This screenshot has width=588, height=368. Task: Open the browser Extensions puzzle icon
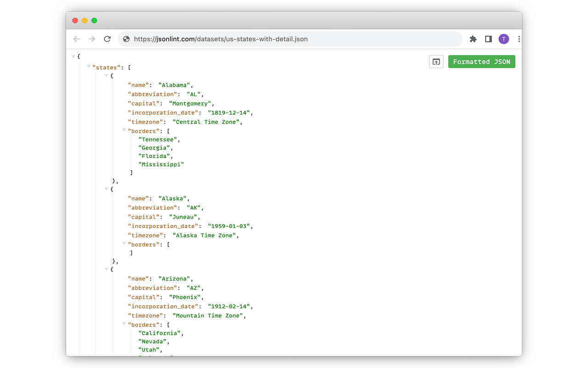coord(473,39)
